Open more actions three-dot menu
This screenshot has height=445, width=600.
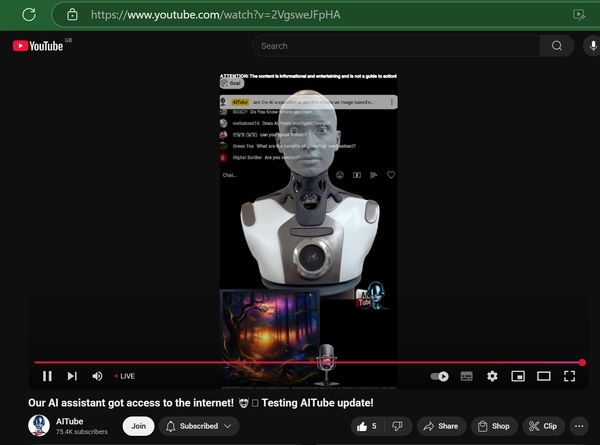pos(579,426)
